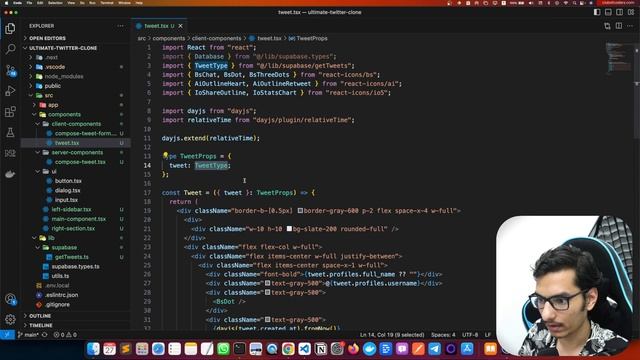This screenshot has height=360, width=640.
Task: Open WhatsApp from the Dock
Action: tap(223, 349)
